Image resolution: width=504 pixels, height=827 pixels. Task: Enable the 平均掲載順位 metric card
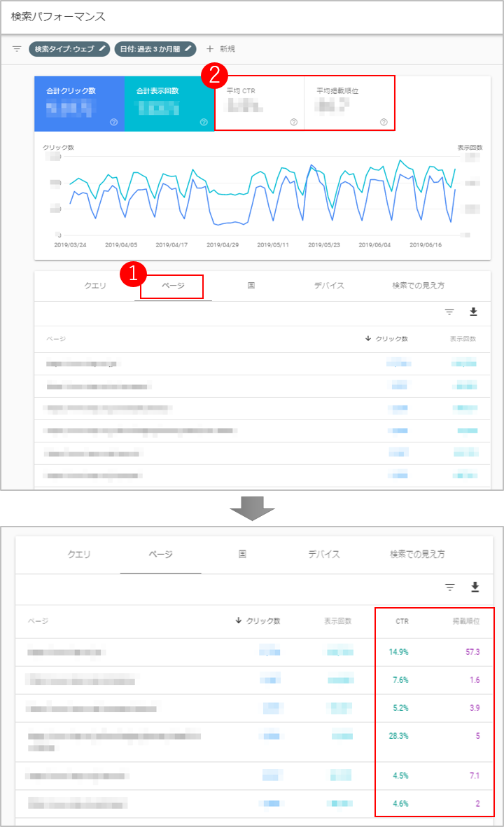[x=349, y=104]
